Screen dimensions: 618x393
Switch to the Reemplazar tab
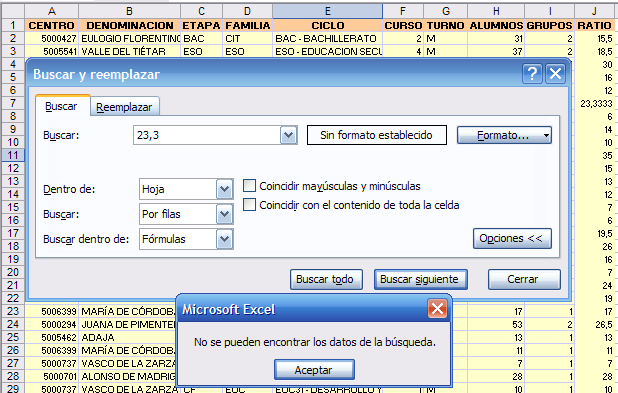124,107
